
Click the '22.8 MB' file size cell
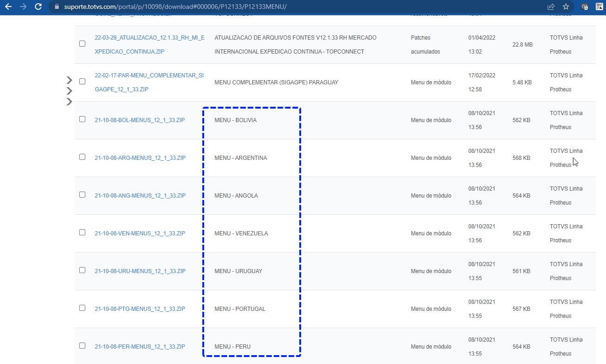point(523,45)
